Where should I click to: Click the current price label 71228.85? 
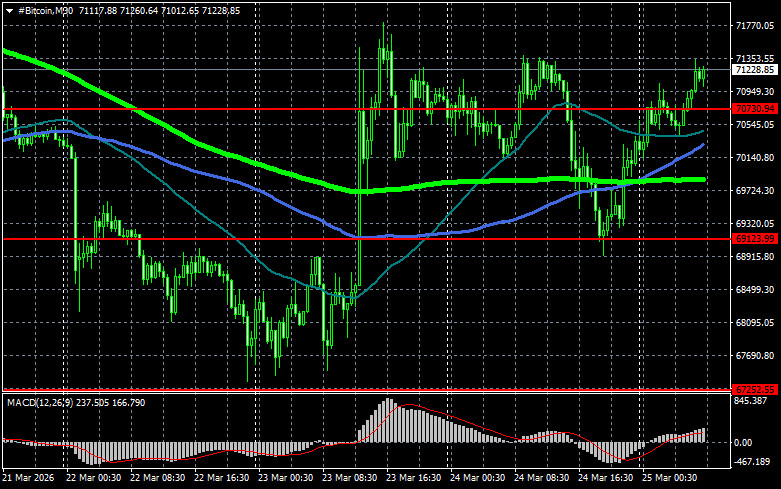tap(755, 70)
